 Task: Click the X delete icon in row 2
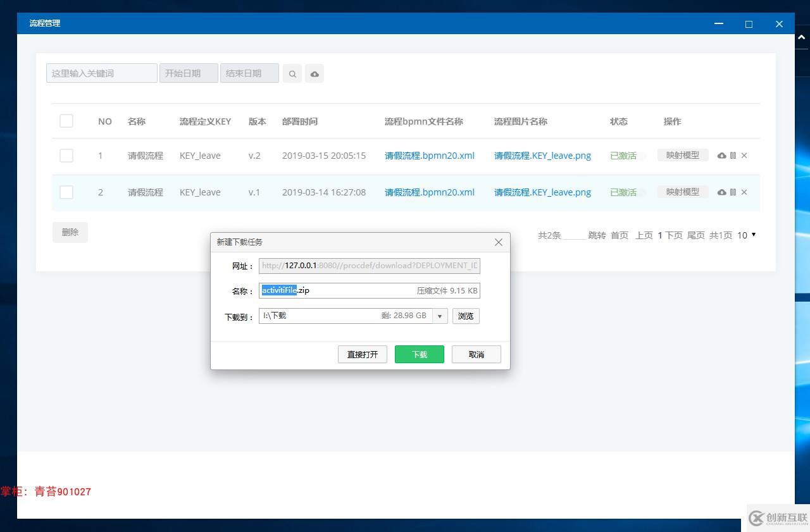coord(744,192)
